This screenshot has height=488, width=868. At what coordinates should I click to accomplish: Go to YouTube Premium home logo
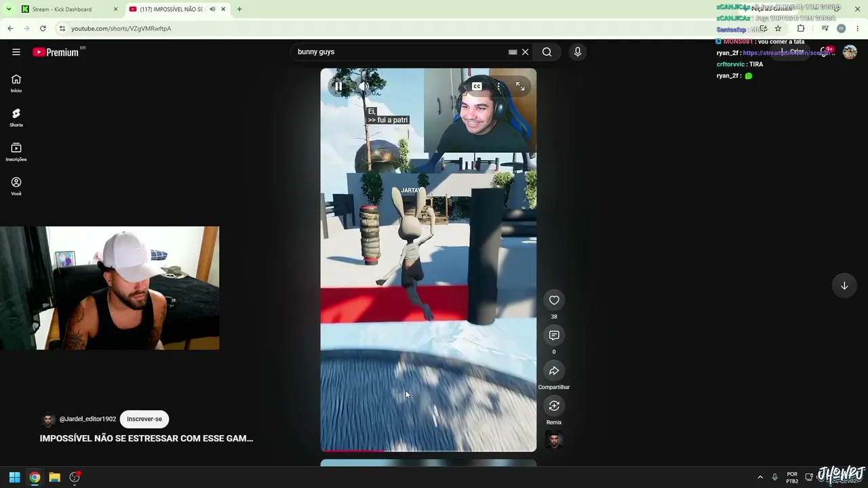coord(56,52)
